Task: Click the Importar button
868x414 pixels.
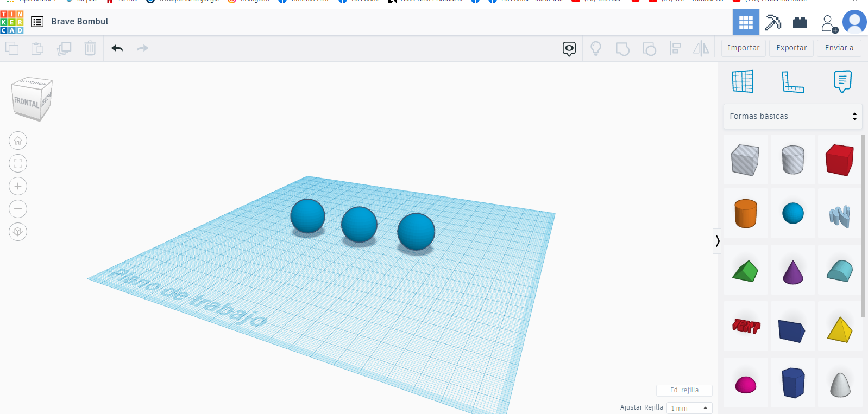Action: [744, 48]
